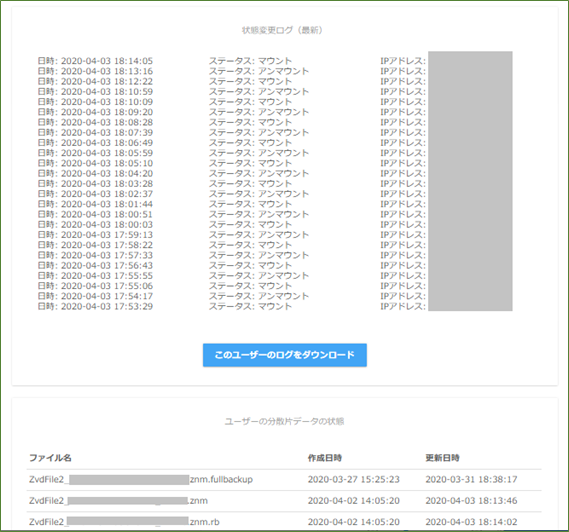
Task: Select log entry dated 2020-04-03 18:10:09
Action: coord(95,102)
